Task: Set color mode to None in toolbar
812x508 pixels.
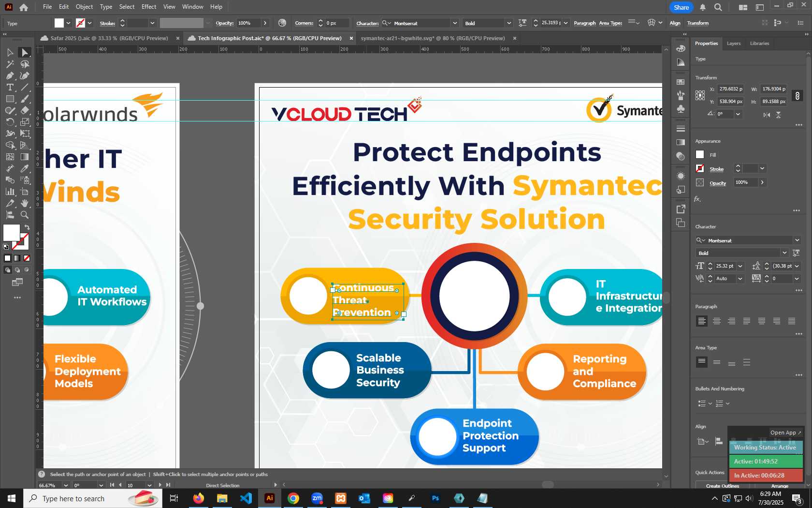Action: pos(27,258)
